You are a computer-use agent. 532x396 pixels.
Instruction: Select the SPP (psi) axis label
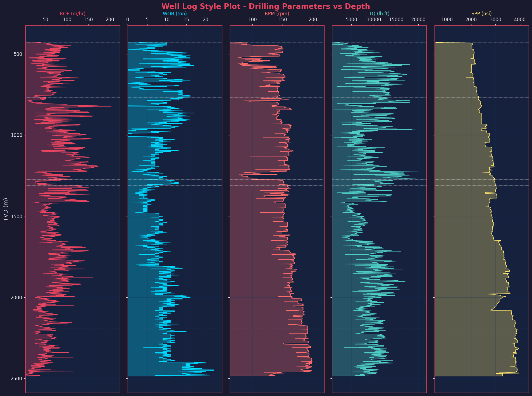click(x=481, y=13)
